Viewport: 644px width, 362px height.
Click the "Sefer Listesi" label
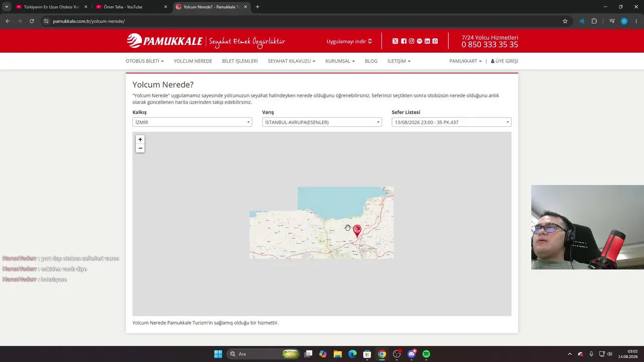406,112
